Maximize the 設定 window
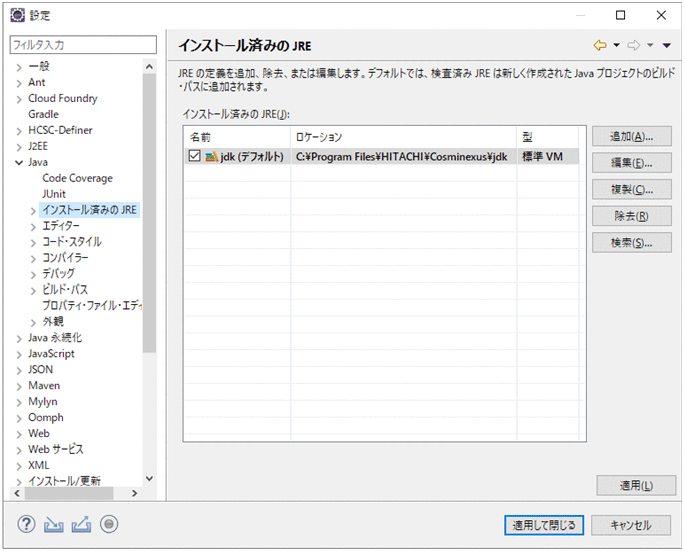The width and height of the screenshot is (685, 552). [620, 15]
